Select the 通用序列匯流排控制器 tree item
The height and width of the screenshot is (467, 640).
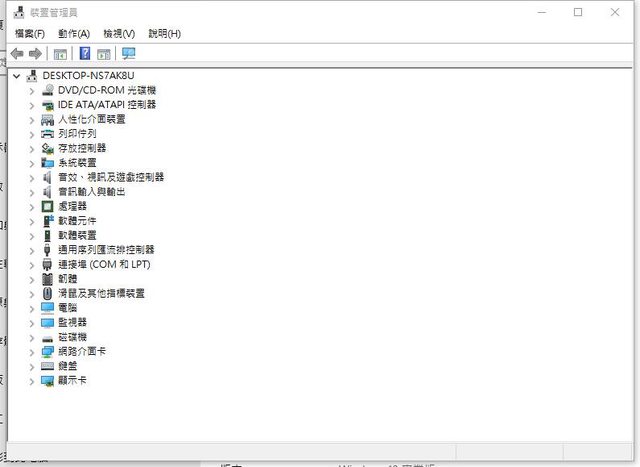105,250
